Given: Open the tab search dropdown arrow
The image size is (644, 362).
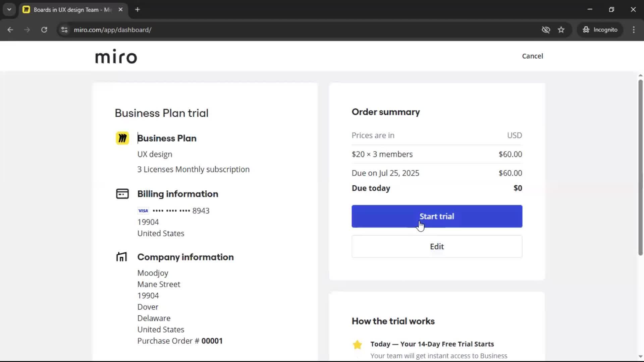Looking at the screenshot, I should click(9, 10).
